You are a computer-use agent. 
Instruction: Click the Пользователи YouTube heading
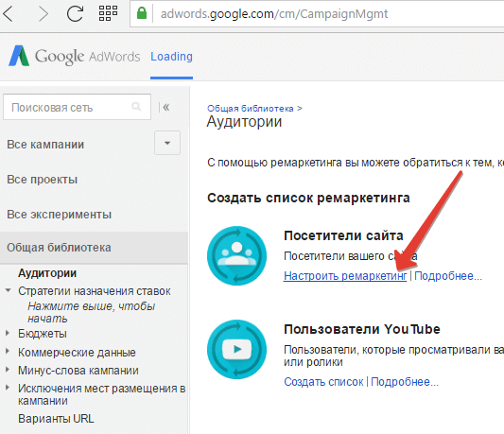point(362,329)
